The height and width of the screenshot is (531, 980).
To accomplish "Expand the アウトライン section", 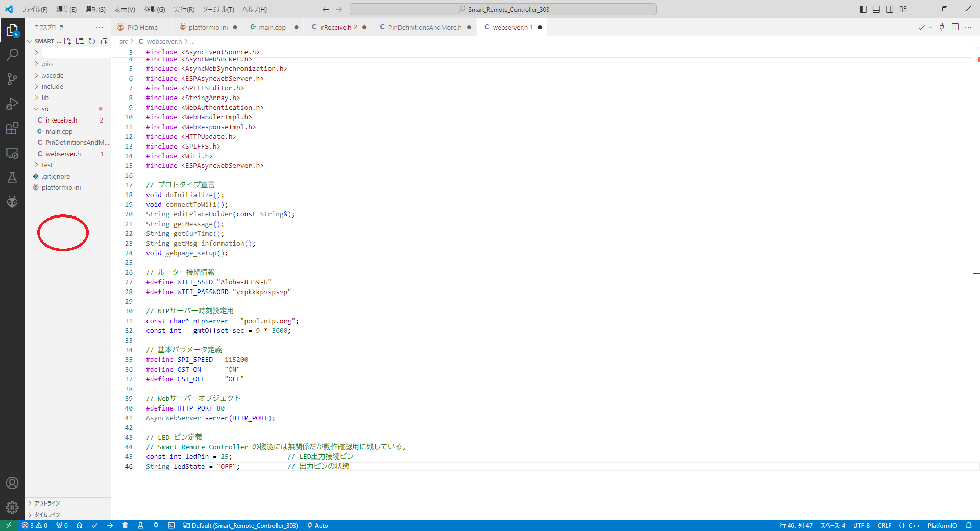I will click(47, 503).
